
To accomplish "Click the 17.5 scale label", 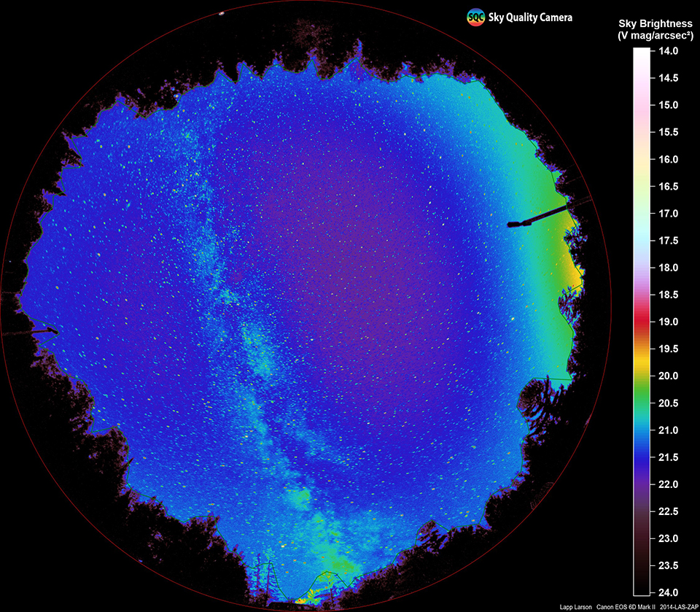I will tap(669, 241).
